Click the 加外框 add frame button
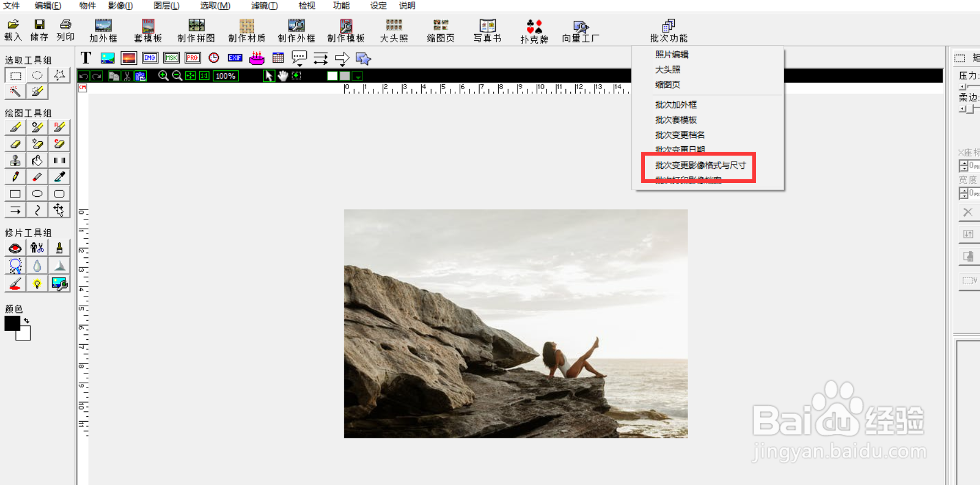 [x=103, y=31]
